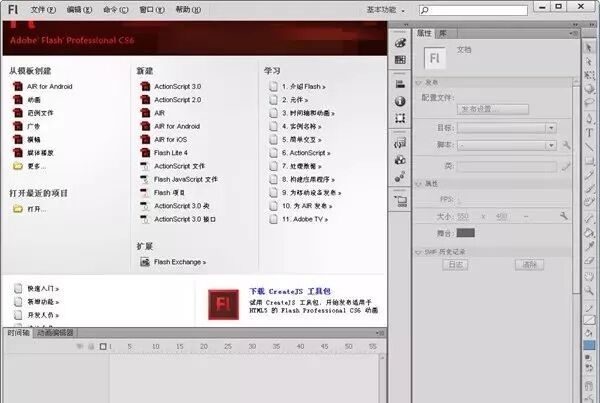This screenshot has height=403, width=600.
Task: Open the 帮助(H) menu
Action: click(x=188, y=10)
